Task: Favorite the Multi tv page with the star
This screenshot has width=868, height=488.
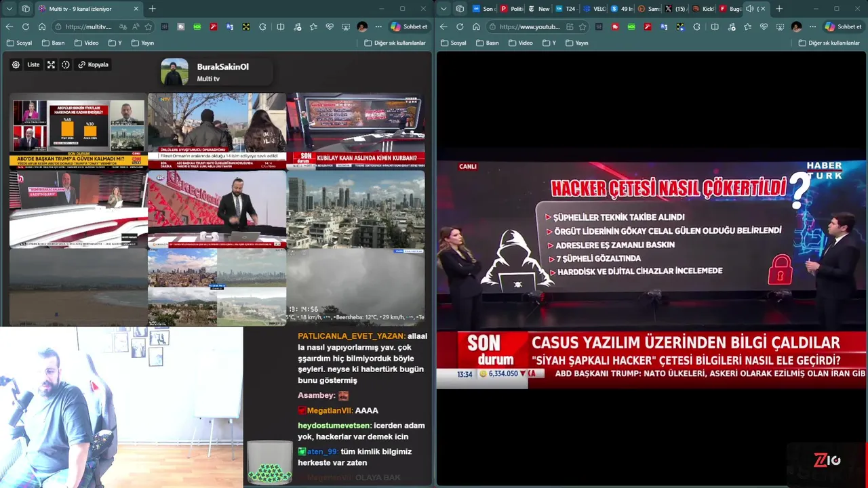Action: coord(149,26)
